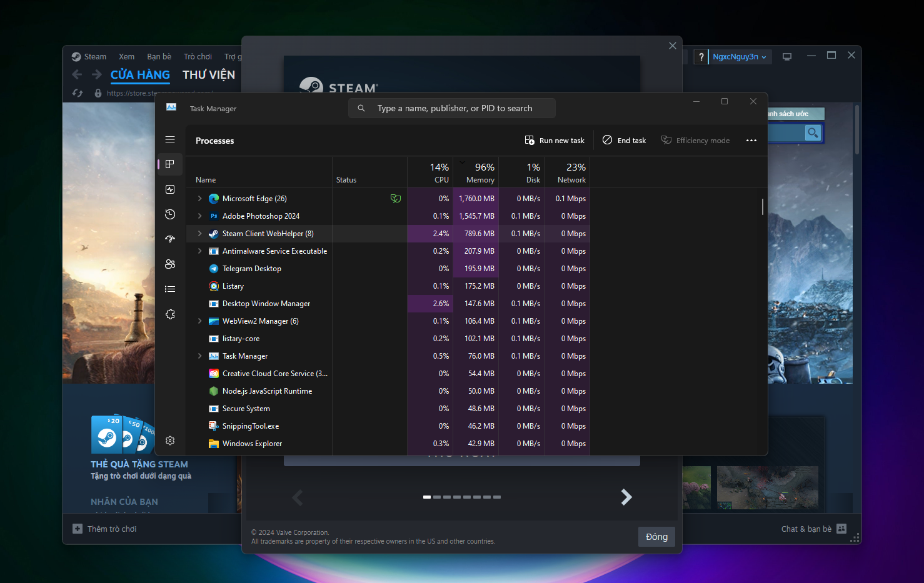
Task: Expand Adobe Photoshop 2024 process group
Action: 199,216
